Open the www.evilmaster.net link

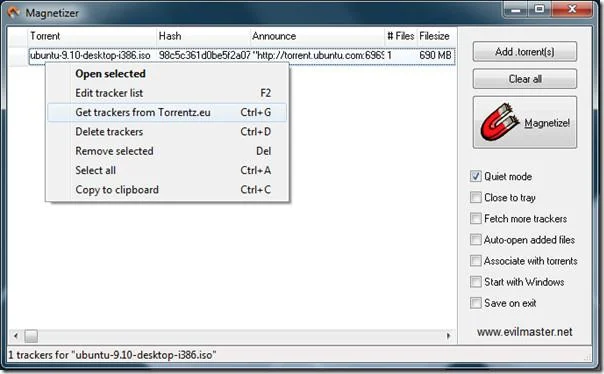pyautogui.click(x=525, y=332)
